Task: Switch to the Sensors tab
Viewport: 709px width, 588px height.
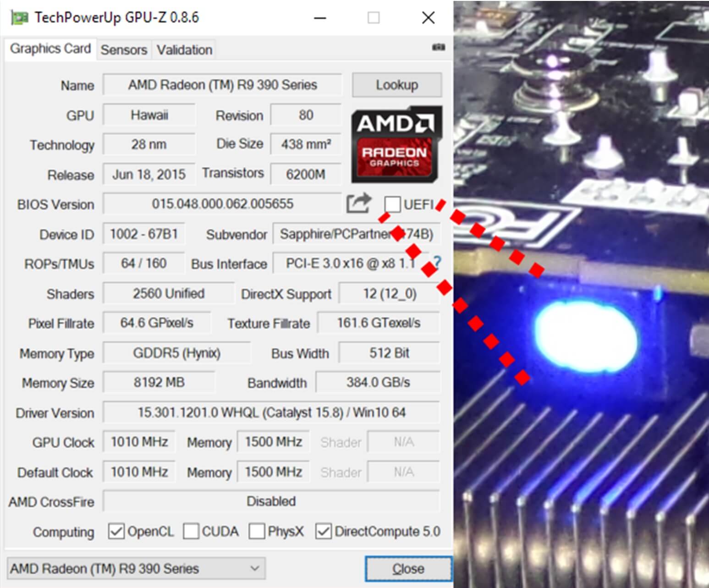Action: coord(124,50)
